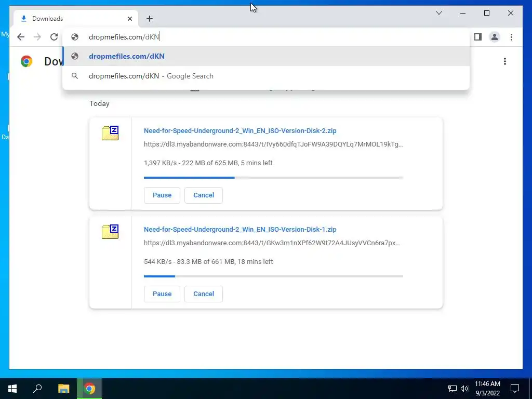Open the taskbar clock showing 11:46 AM
This screenshot has width=532, height=399.
487,389
